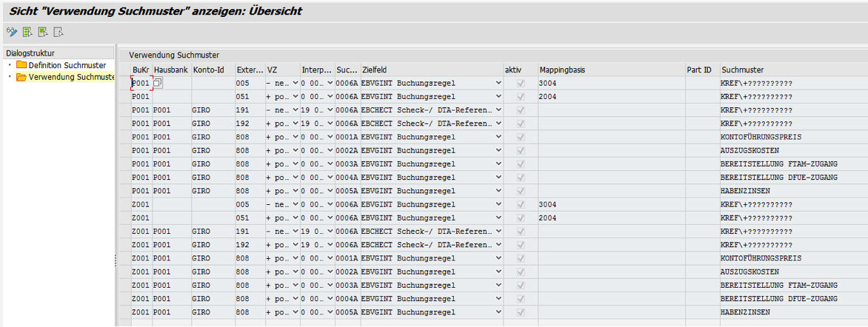
Task: Toggle aktiv checkbox in last HABENZINSEN row
Action: click(x=521, y=312)
